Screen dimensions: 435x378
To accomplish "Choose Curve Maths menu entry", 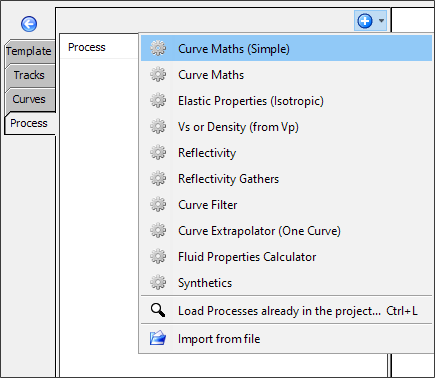I will click(286, 75).
